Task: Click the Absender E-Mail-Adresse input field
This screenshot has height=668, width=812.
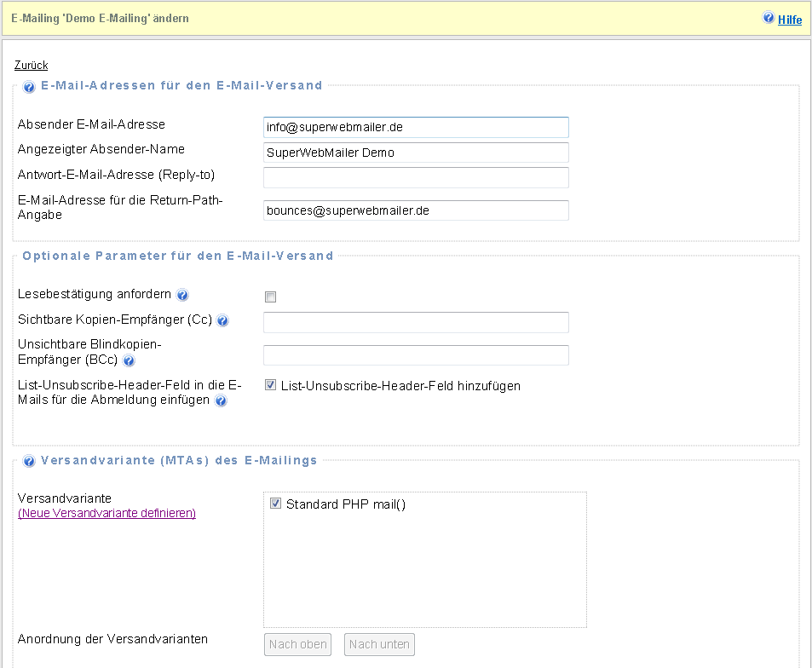Action: pos(416,127)
